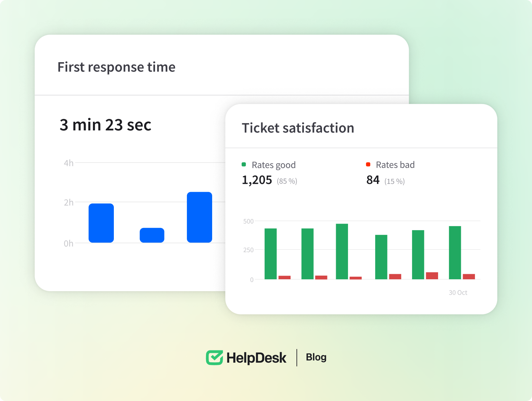Click the leftmost blue response time bar
This screenshot has height=401, width=532.
(101, 223)
